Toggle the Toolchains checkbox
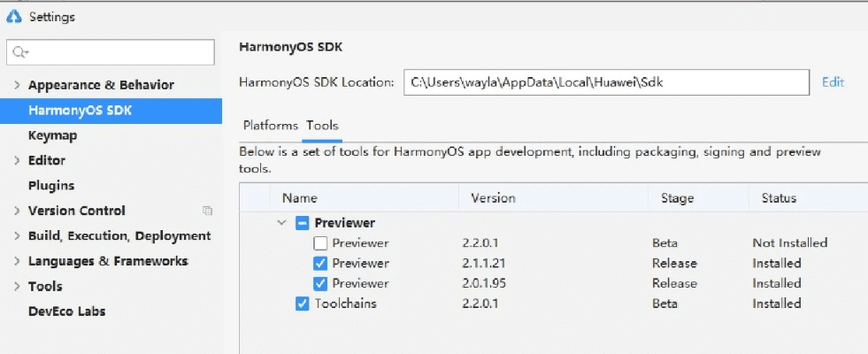868x354 pixels. tap(303, 304)
